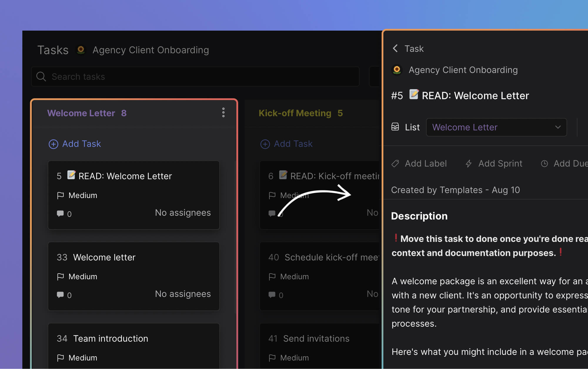Click the Task breadcrumb at panel top

point(415,48)
